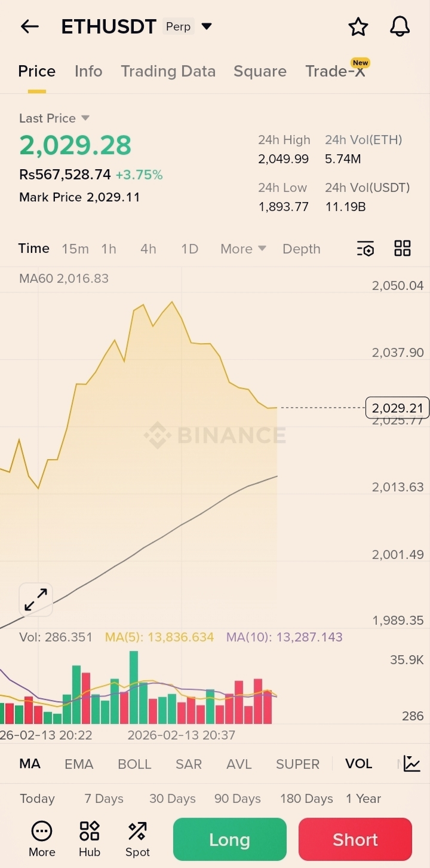
Task: Expand chart to fullscreen
Action: (36, 599)
